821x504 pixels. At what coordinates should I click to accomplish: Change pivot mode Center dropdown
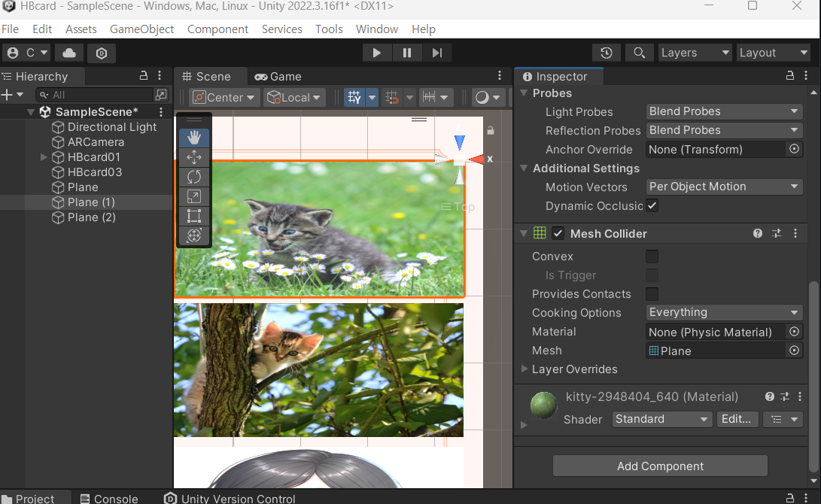click(224, 97)
